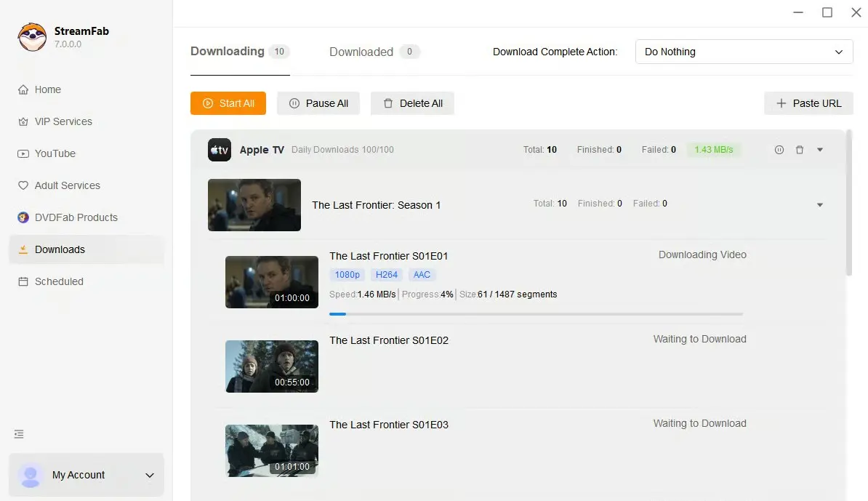Click The Last Frontier S01E02 title
Image resolution: width=868 pixels, height=501 pixels.
click(x=389, y=340)
